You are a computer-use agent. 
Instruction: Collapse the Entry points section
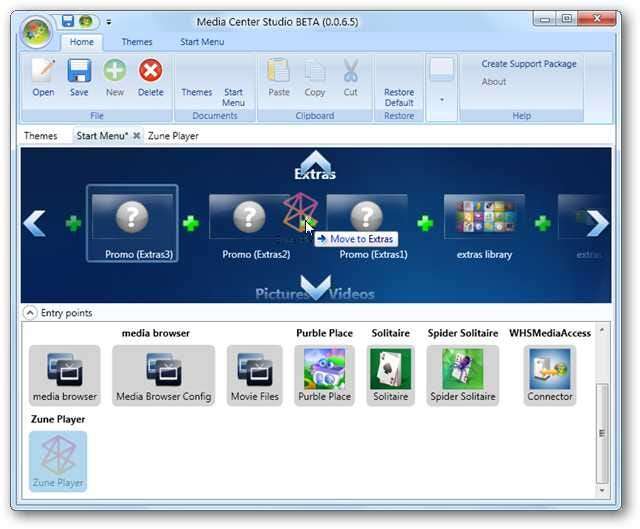(x=30, y=313)
